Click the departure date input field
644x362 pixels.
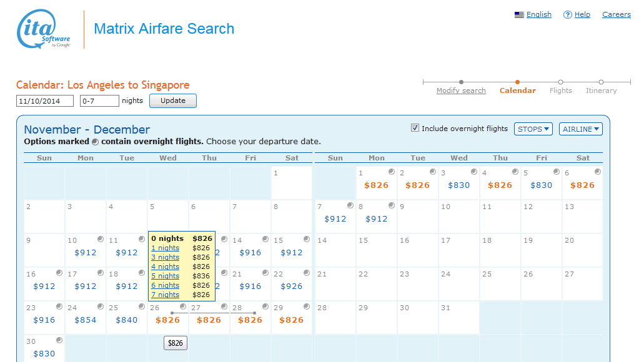point(45,101)
